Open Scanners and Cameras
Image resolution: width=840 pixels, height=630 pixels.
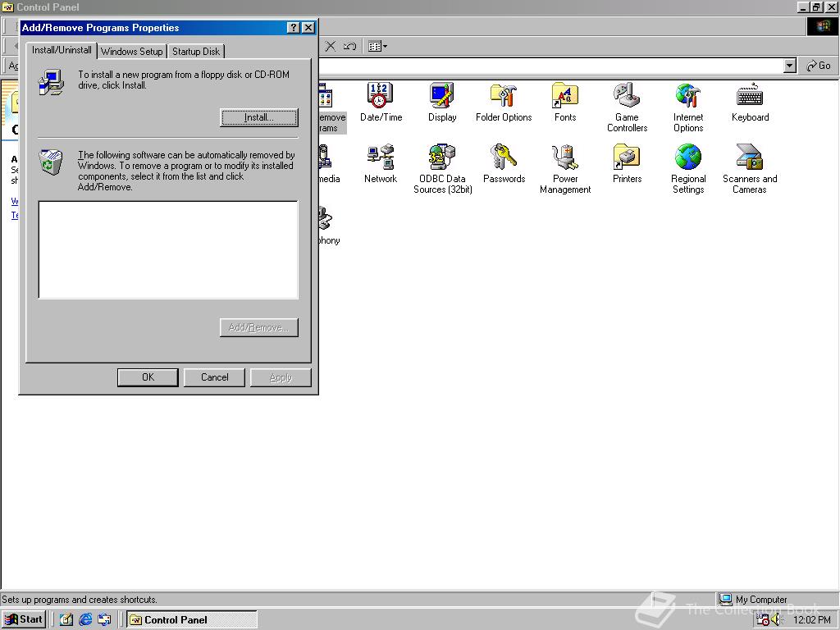750,157
